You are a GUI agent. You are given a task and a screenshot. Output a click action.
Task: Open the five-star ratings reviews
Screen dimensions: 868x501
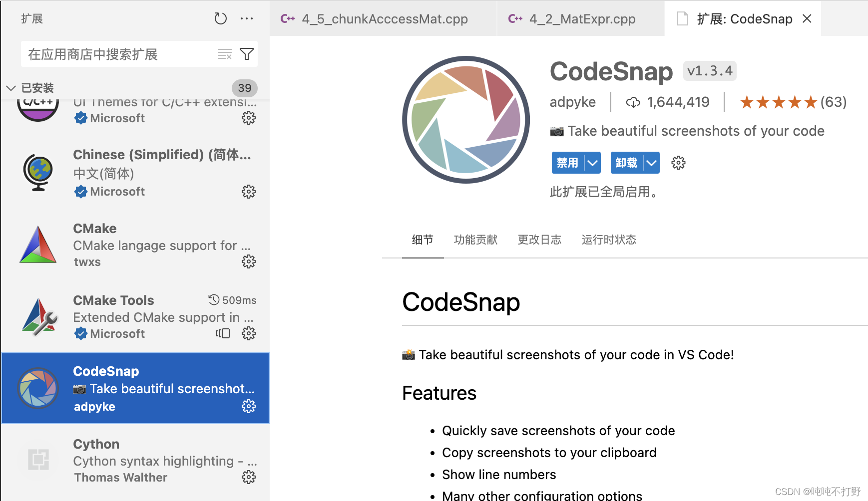tap(793, 102)
